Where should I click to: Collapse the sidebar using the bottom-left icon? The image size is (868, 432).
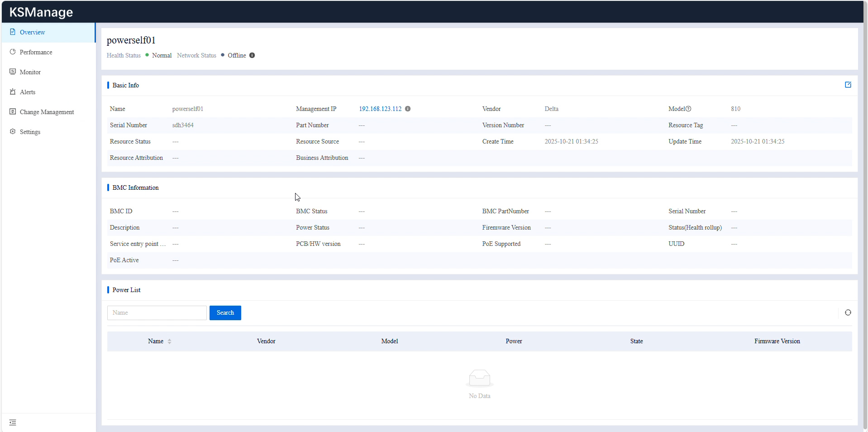click(13, 422)
